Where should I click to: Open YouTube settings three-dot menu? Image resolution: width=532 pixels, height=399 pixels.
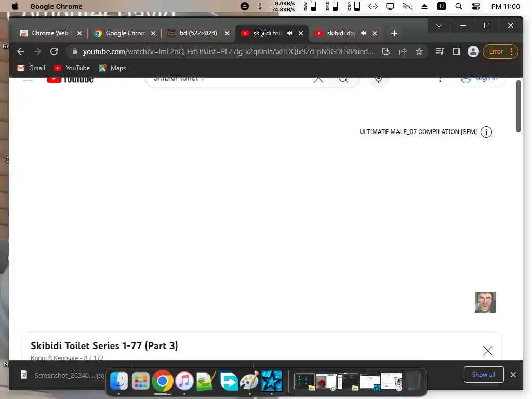[440, 79]
